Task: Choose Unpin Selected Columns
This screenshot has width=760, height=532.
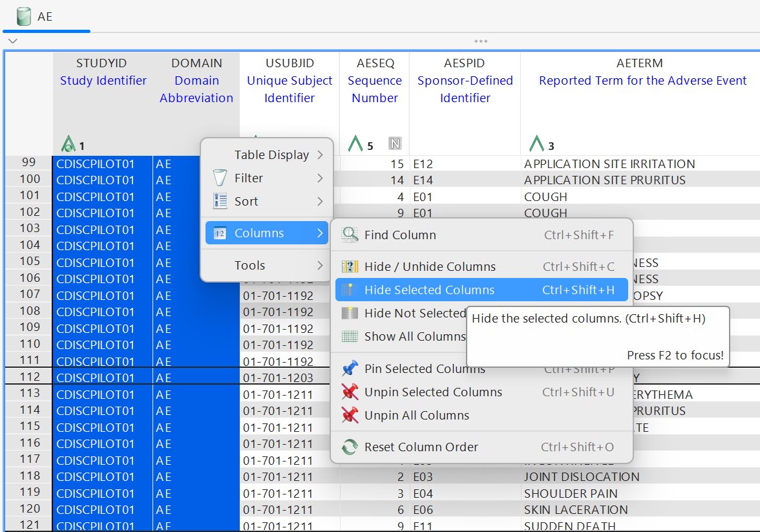Action: (x=482, y=392)
